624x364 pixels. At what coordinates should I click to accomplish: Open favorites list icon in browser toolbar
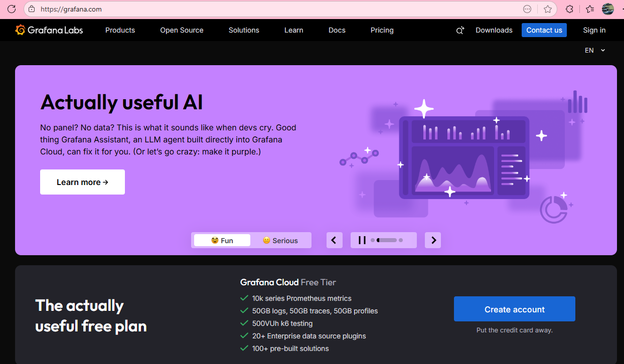point(590,9)
